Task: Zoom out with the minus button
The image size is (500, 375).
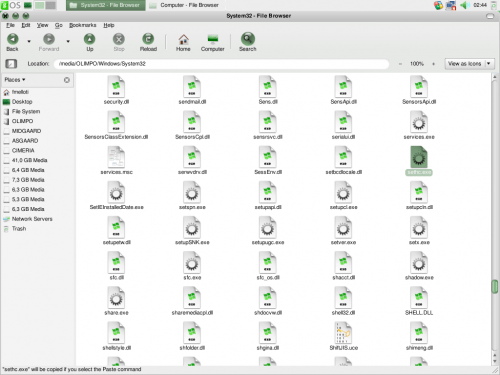Action: tap(400, 64)
